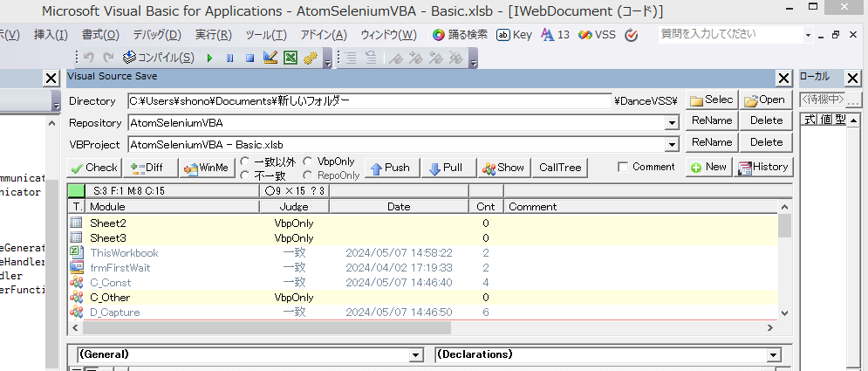Select the RepoOnly radio option
The width and height of the screenshot is (868, 371).
point(307,175)
